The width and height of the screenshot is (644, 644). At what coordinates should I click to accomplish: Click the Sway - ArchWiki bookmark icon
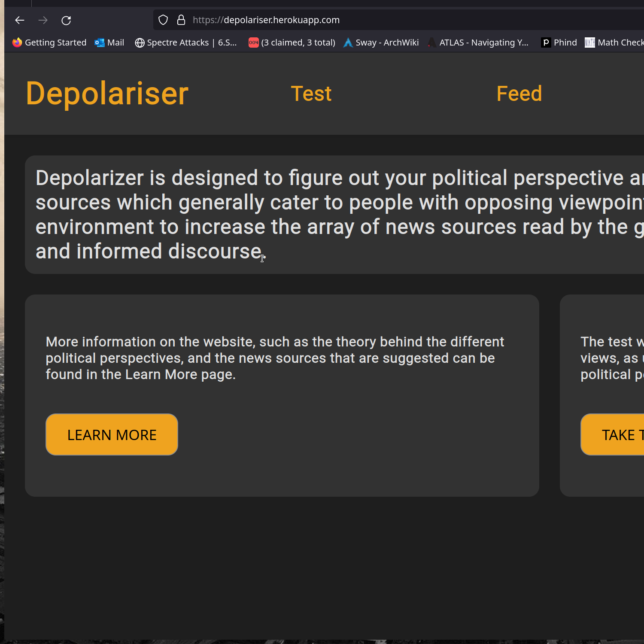[x=348, y=43]
